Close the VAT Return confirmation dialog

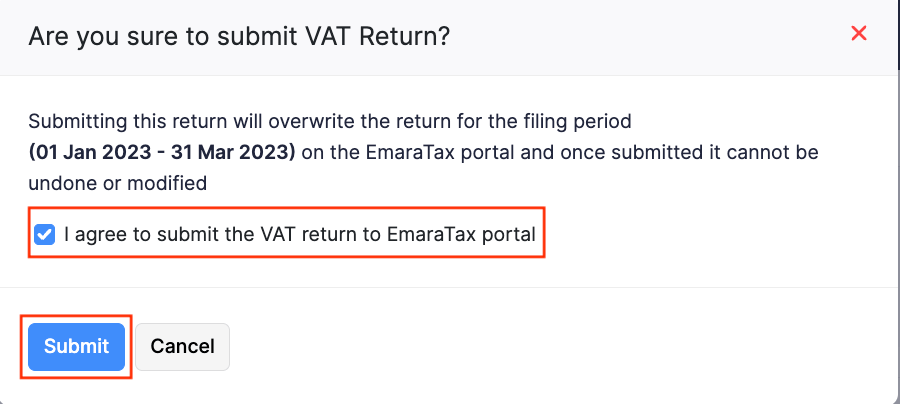(x=858, y=34)
